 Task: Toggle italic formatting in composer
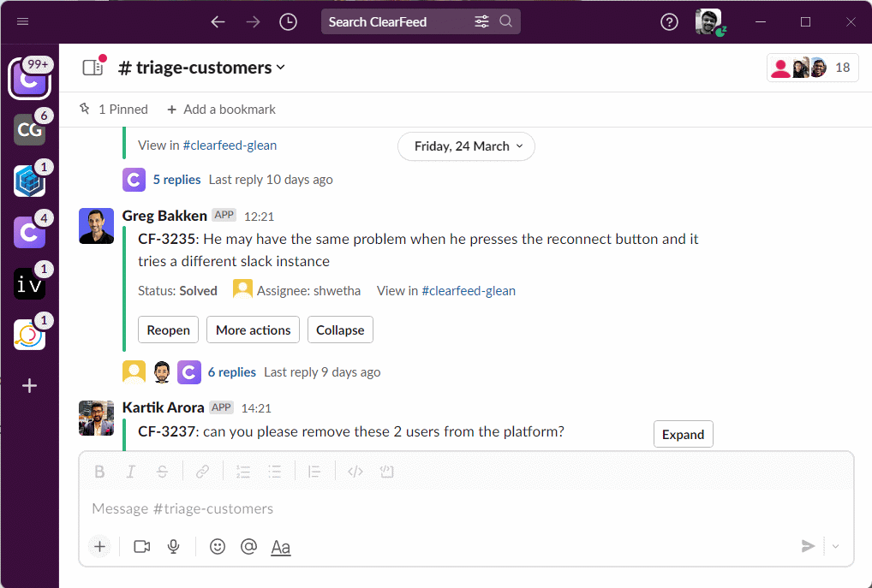[131, 472]
